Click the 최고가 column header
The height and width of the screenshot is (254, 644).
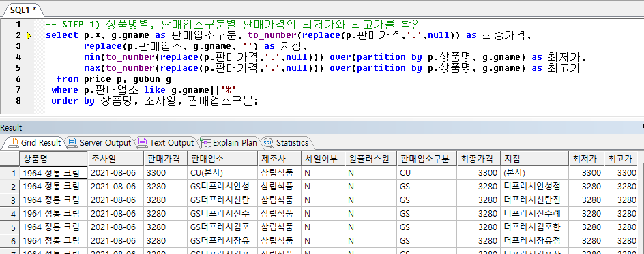click(621, 159)
